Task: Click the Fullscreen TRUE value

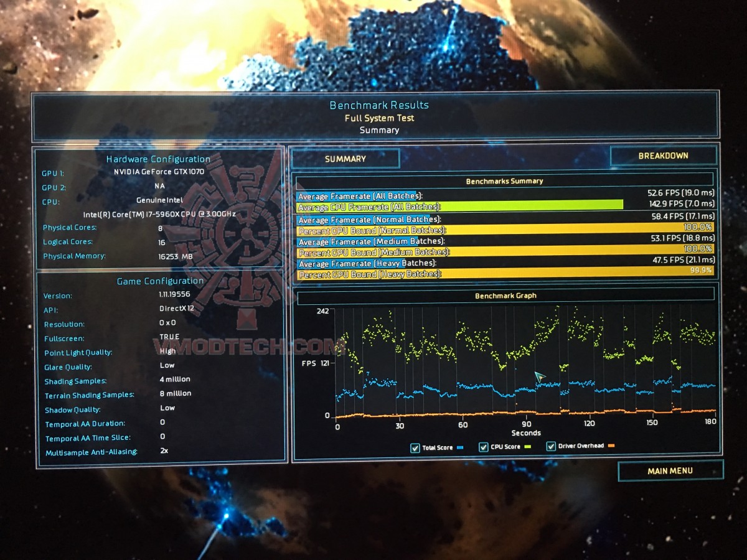Action: click(169, 337)
